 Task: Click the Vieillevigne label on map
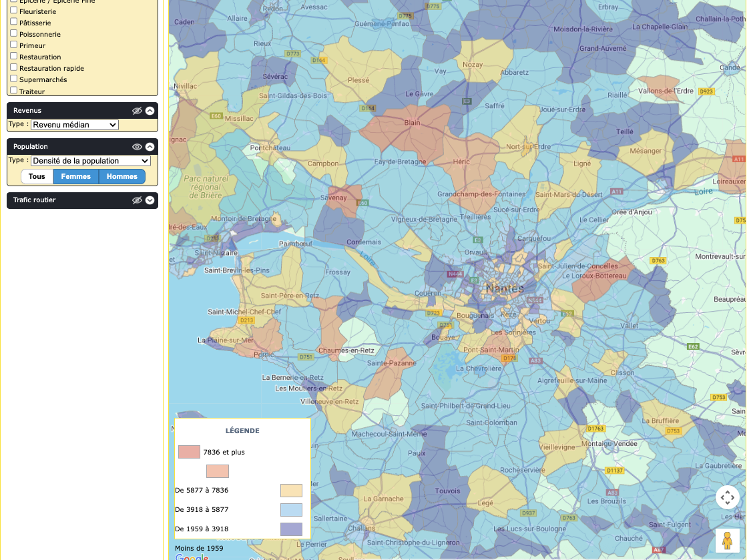click(557, 447)
